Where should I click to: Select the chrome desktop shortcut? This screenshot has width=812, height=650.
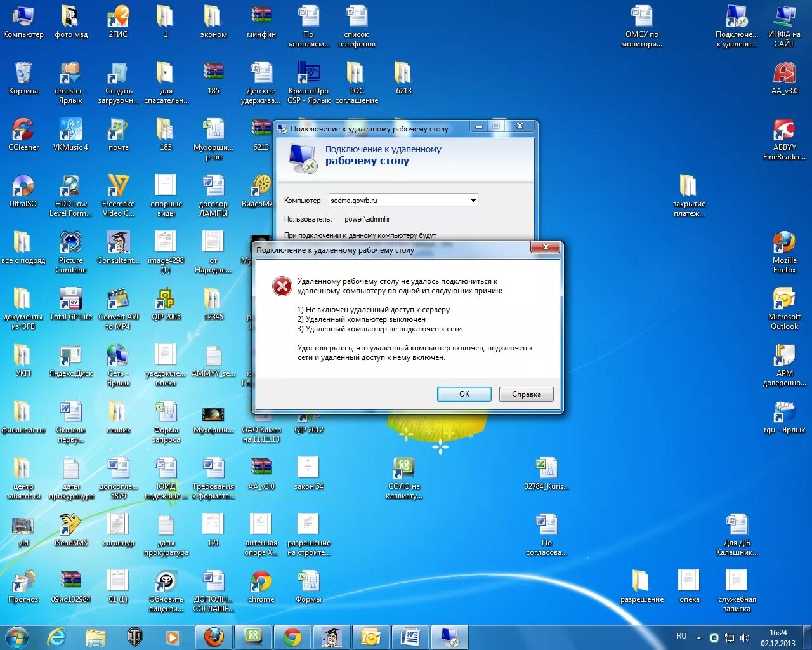(x=261, y=587)
